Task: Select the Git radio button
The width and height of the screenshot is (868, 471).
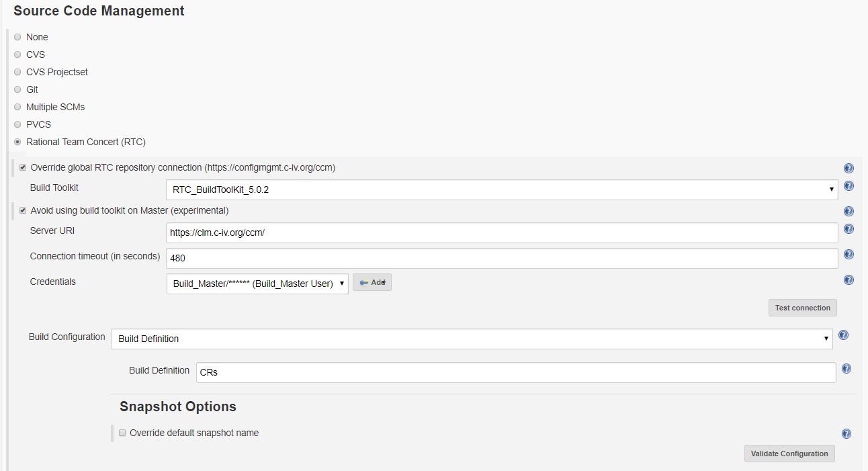Action: tap(17, 89)
